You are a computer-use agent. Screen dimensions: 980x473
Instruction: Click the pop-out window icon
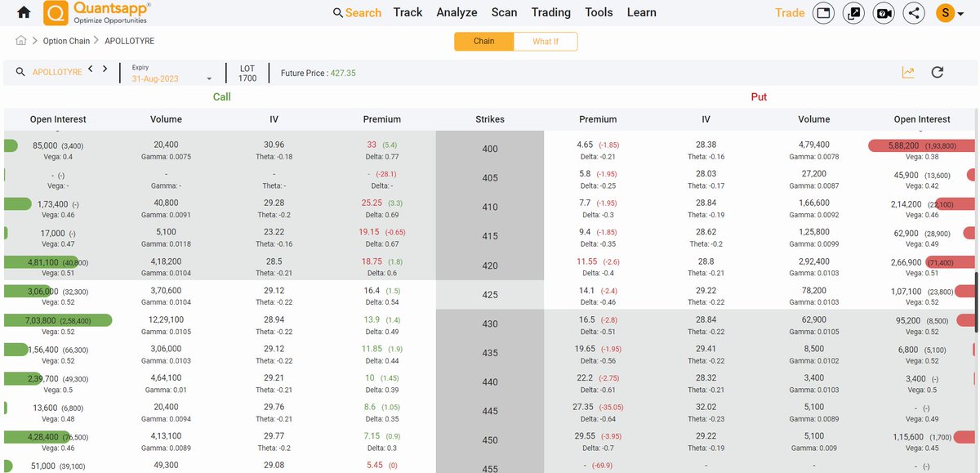pos(854,13)
